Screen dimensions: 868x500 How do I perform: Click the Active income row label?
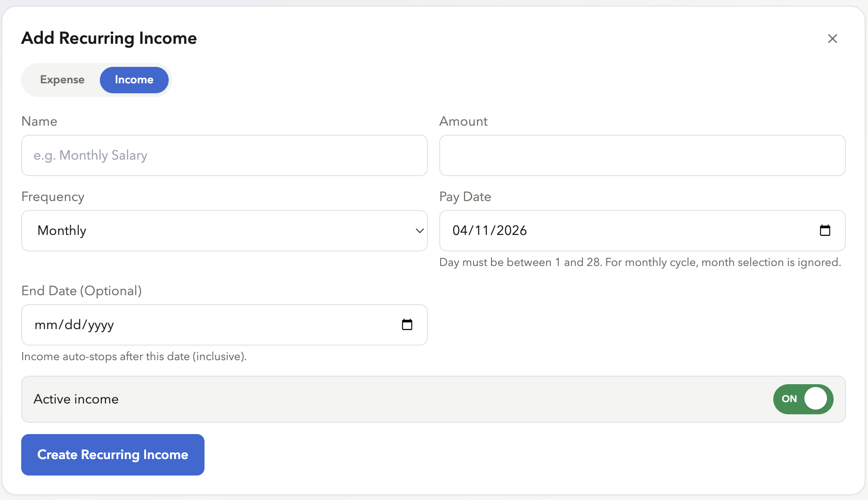click(75, 399)
